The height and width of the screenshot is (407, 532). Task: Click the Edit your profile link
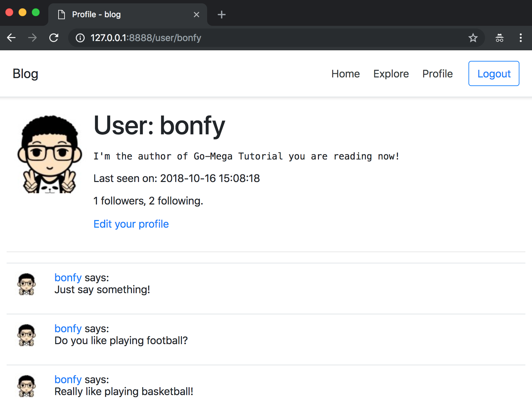tap(131, 224)
